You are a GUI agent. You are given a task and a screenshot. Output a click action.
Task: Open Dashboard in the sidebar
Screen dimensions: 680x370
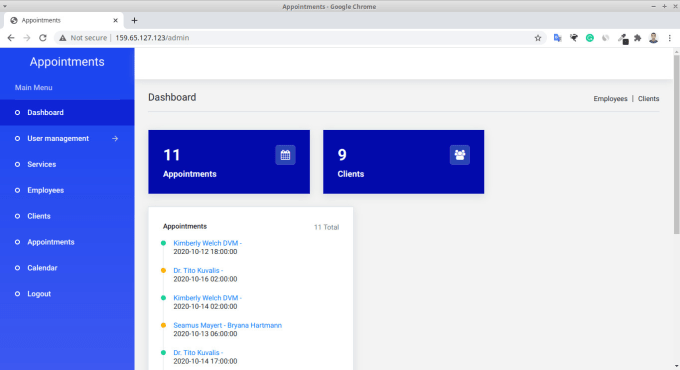tap(67, 112)
